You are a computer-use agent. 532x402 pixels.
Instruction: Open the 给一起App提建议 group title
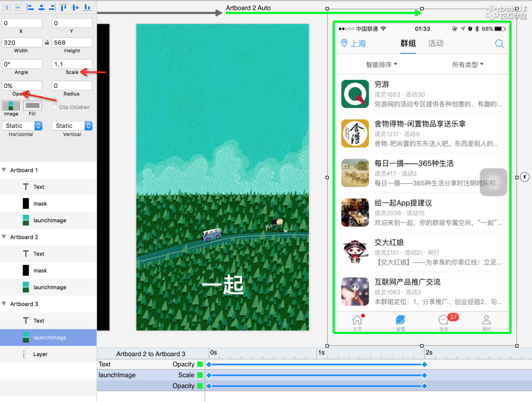point(403,203)
